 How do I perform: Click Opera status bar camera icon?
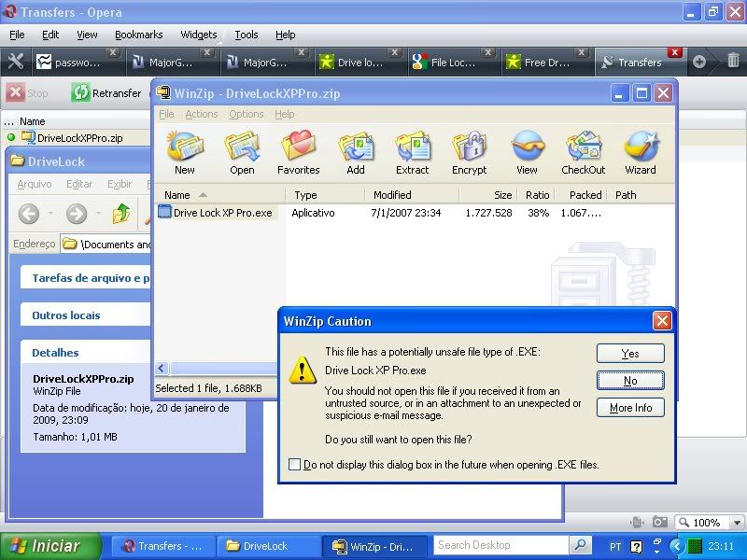[659, 522]
